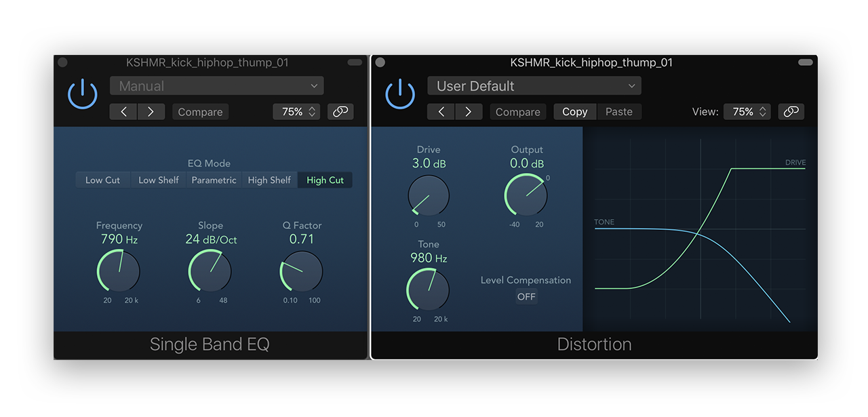Click the Distortion window close dot
Viewport: 868px width, 417px height.
click(x=380, y=62)
